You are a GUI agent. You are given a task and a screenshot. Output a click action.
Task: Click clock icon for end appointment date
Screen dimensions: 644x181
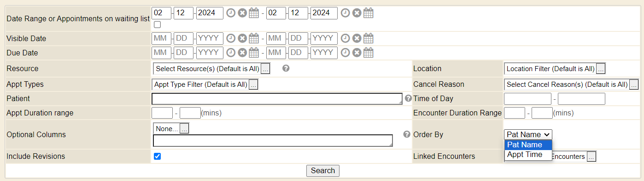(345, 13)
